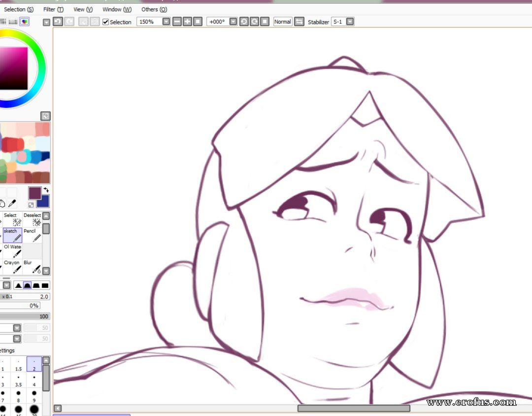
Task: Select brush size 4 preset
Action: 34,381
